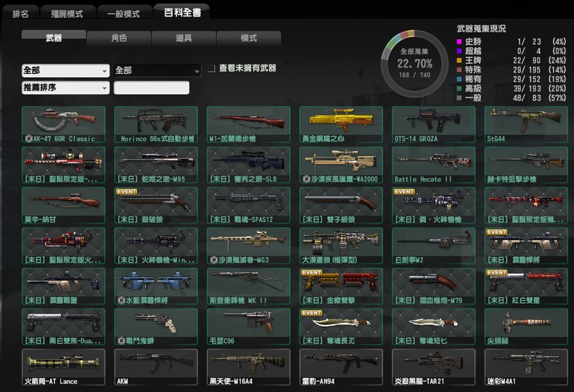Open the [末日] 戰魂-SPAS12 shotgun card
Image resolution: width=574 pixels, height=392 pixels.
(x=249, y=205)
